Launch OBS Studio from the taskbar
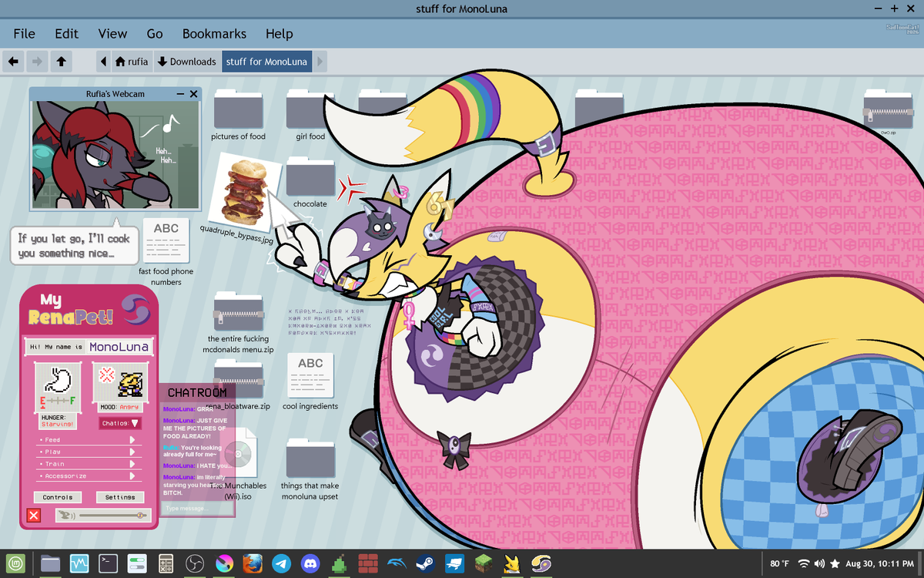The height and width of the screenshot is (578, 924). [195, 563]
